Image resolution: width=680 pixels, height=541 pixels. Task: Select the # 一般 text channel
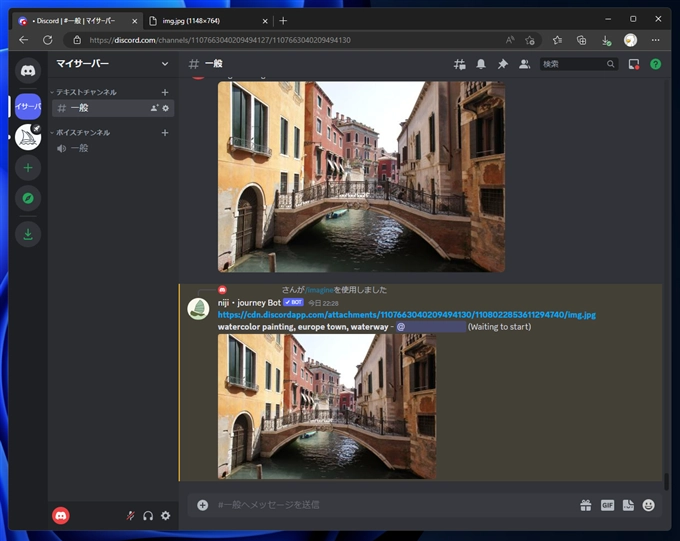113,108
